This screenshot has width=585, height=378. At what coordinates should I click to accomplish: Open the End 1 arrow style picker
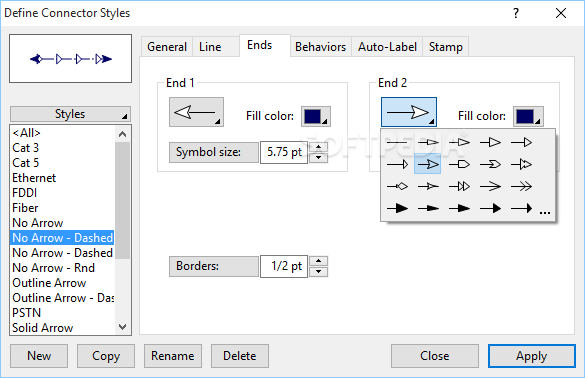click(x=196, y=112)
